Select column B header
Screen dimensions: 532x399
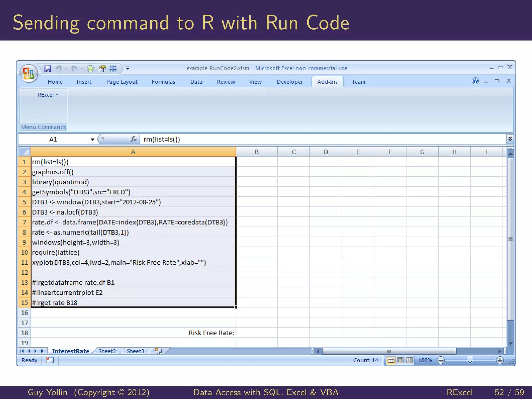(x=257, y=152)
